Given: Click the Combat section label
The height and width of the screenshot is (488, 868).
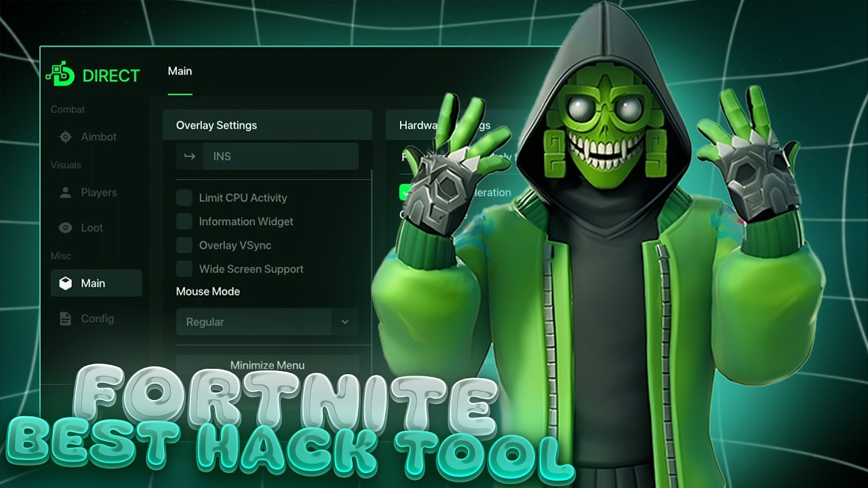Looking at the screenshot, I should pos(68,109).
